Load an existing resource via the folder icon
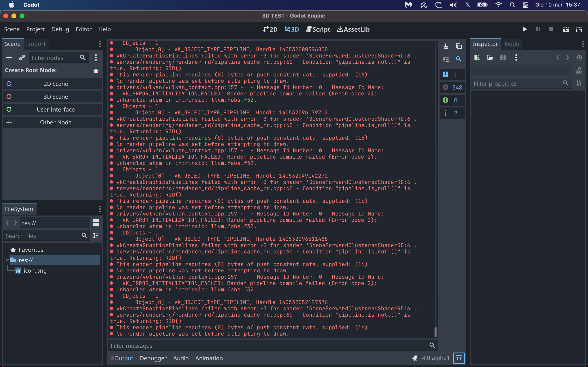This screenshot has height=367, width=588. click(x=490, y=57)
